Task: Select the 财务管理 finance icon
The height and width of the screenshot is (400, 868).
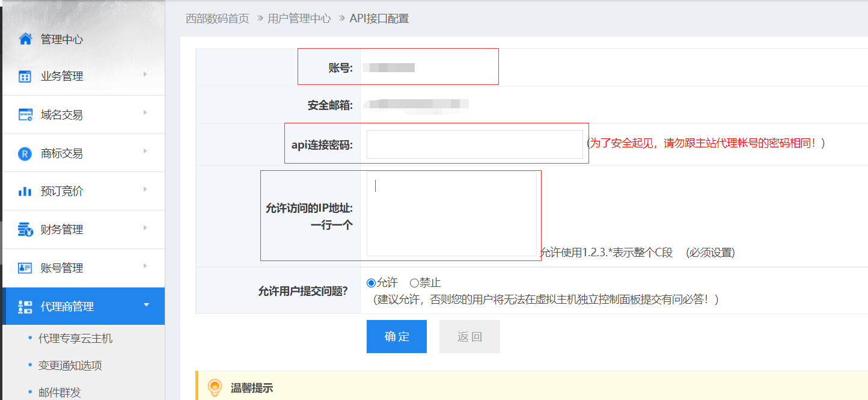Action: [25, 229]
